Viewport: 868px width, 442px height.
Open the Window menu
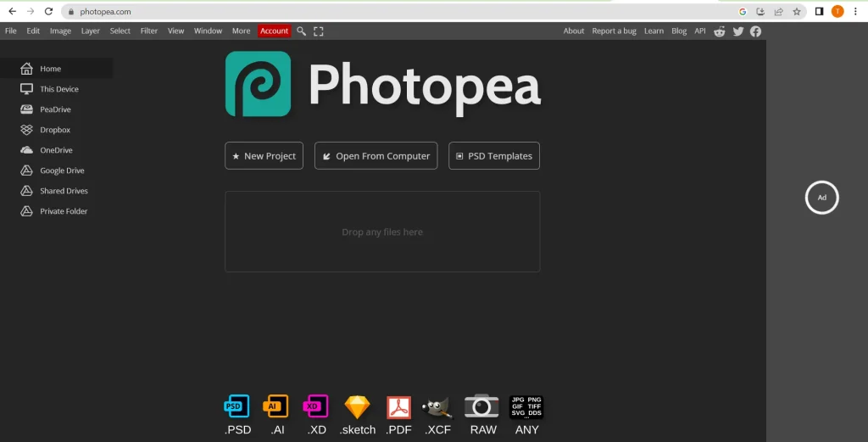click(x=208, y=31)
